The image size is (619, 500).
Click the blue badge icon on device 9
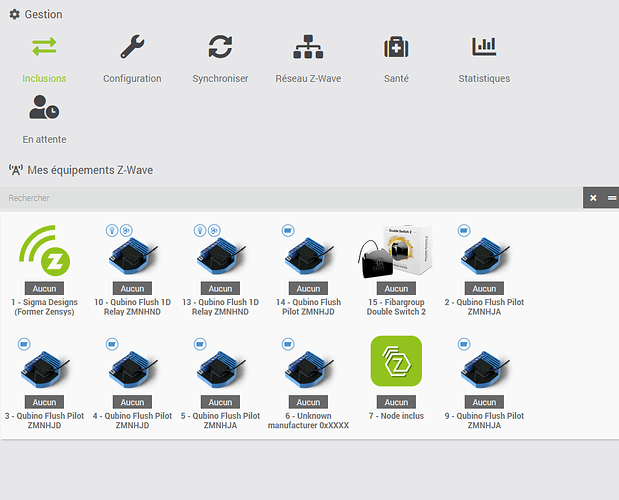(464, 344)
